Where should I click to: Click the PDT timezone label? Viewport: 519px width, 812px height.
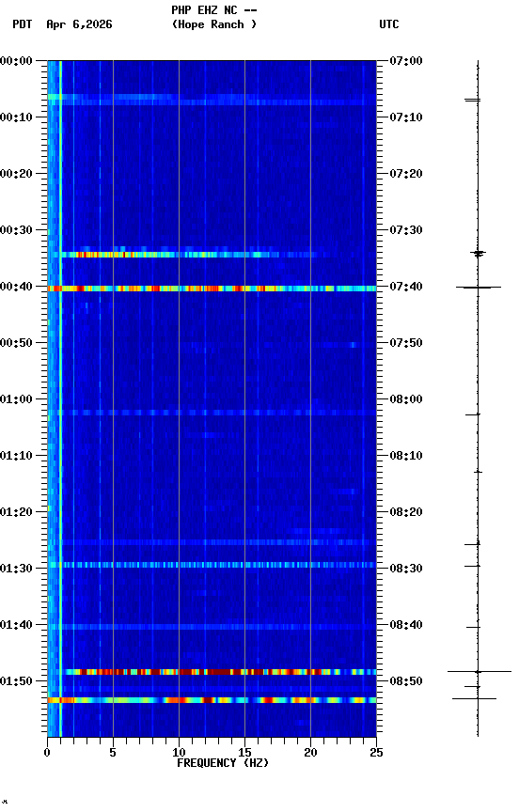coord(23,24)
